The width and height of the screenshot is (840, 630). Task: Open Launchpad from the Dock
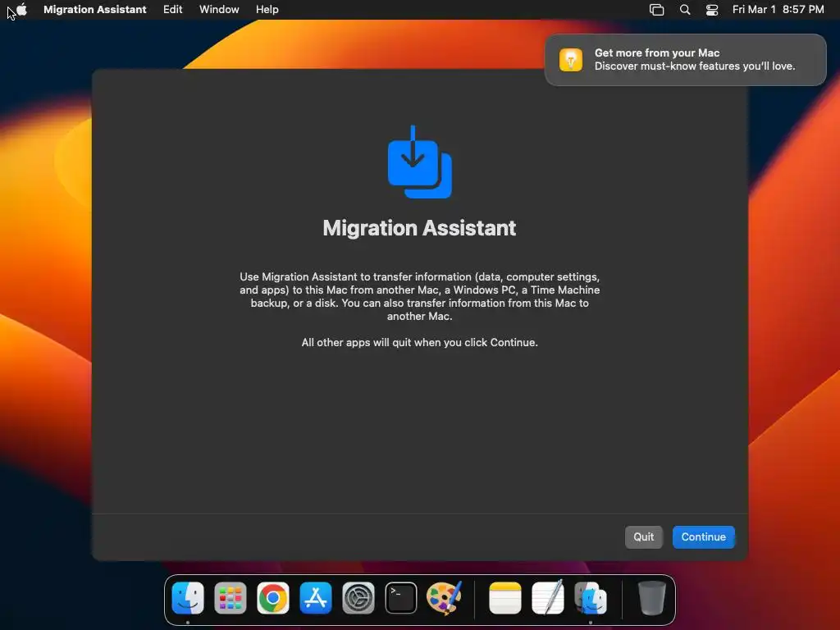point(231,598)
